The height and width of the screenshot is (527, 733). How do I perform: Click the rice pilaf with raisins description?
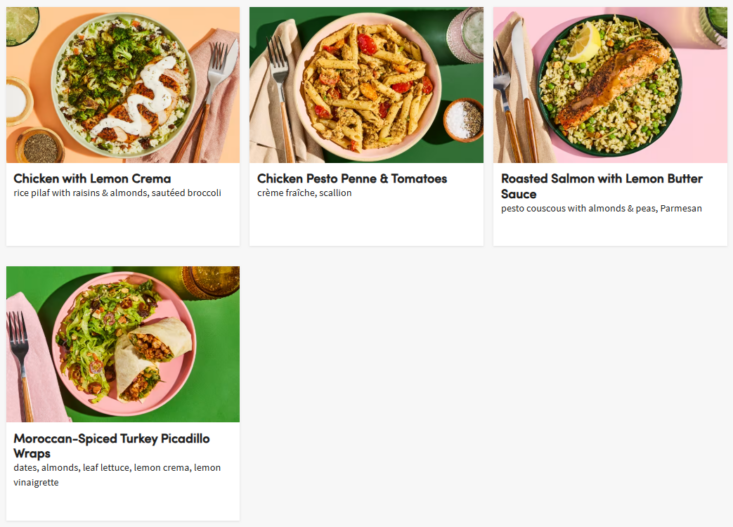117,193
